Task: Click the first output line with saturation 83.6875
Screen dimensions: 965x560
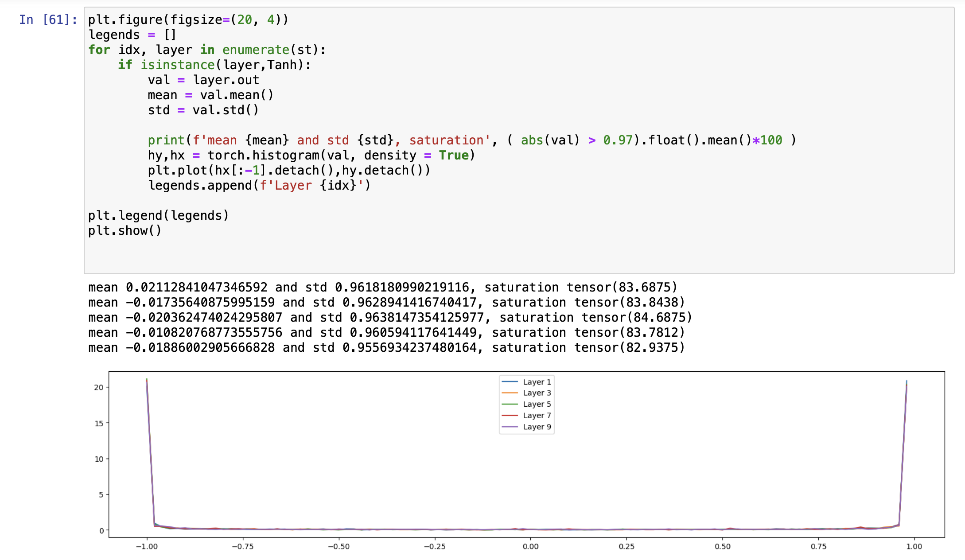Action: click(382, 287)
